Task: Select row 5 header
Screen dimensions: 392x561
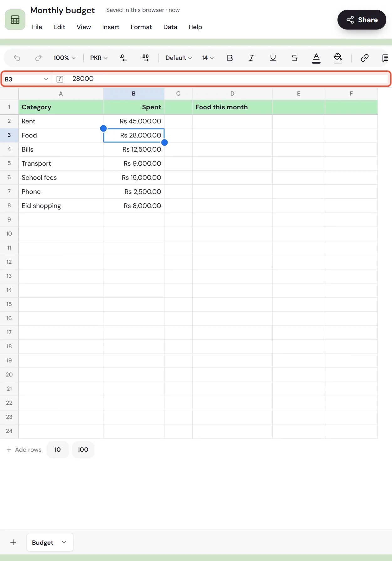Action: pyautogui.click(x=9, y=163)
